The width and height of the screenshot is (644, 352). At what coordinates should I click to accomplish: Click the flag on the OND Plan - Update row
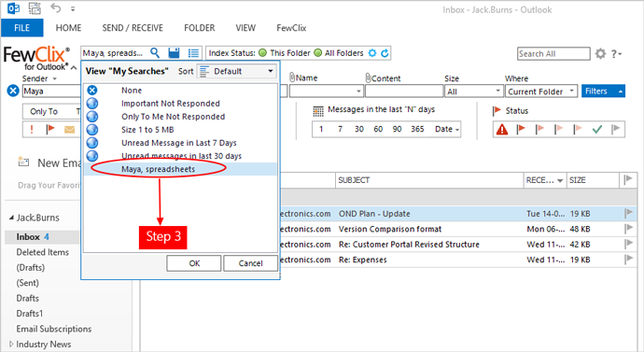pos(628,213)
